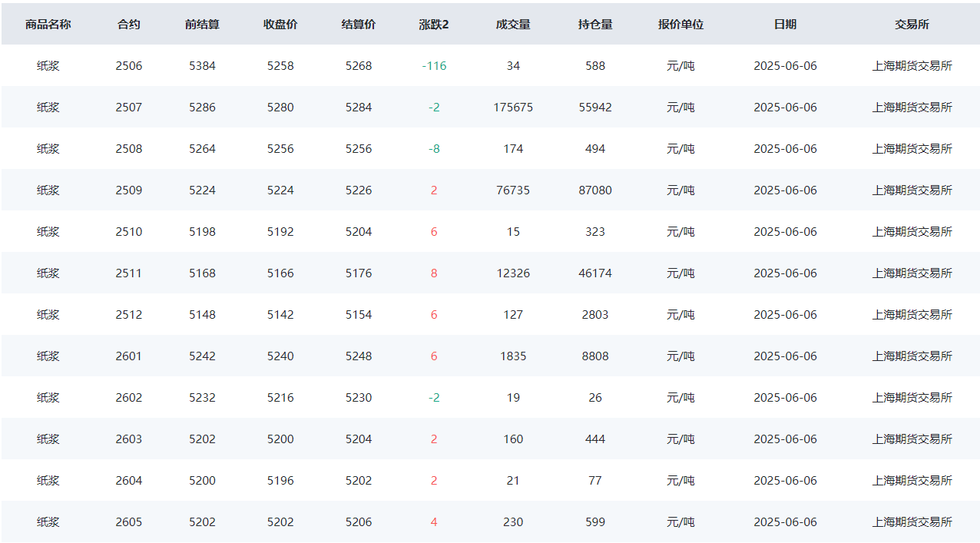
Task: Click 上海期货交易所 in row 2601
Action: tap(912, 356)
